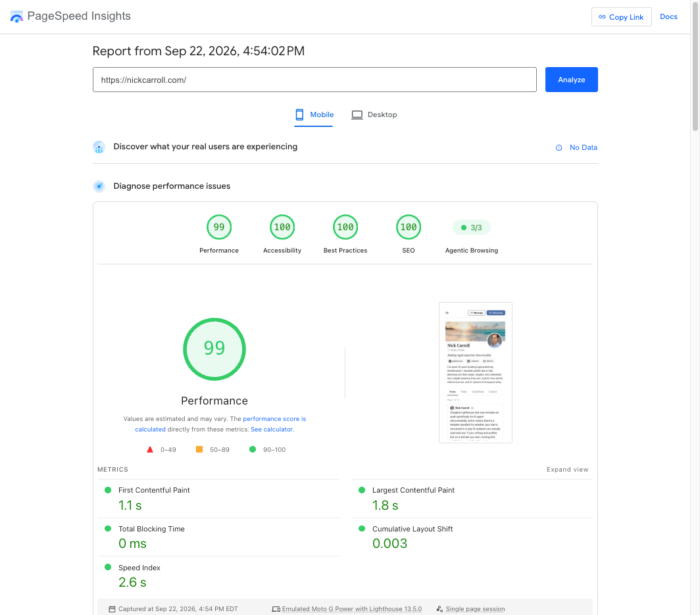Click the Copy Link button
Image resolution: width=700 pixels, height=615 pixels.
point(621,17)
